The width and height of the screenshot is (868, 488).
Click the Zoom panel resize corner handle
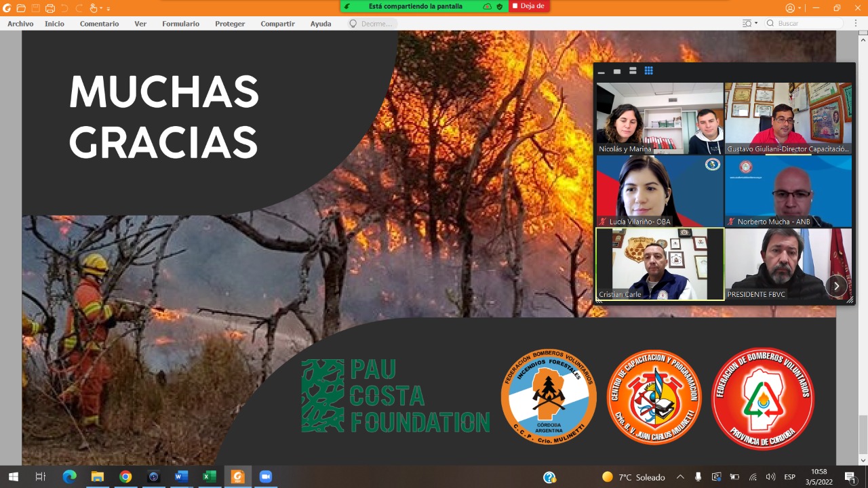point(850,299)
